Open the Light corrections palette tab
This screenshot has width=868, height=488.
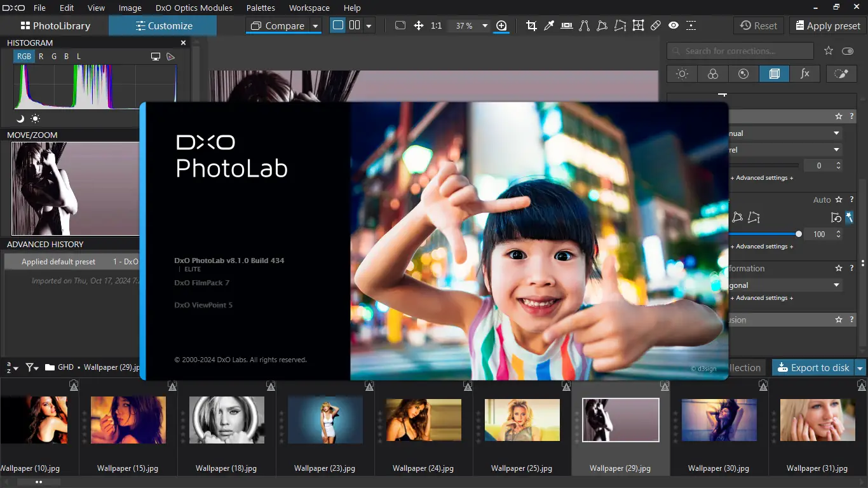682,74
